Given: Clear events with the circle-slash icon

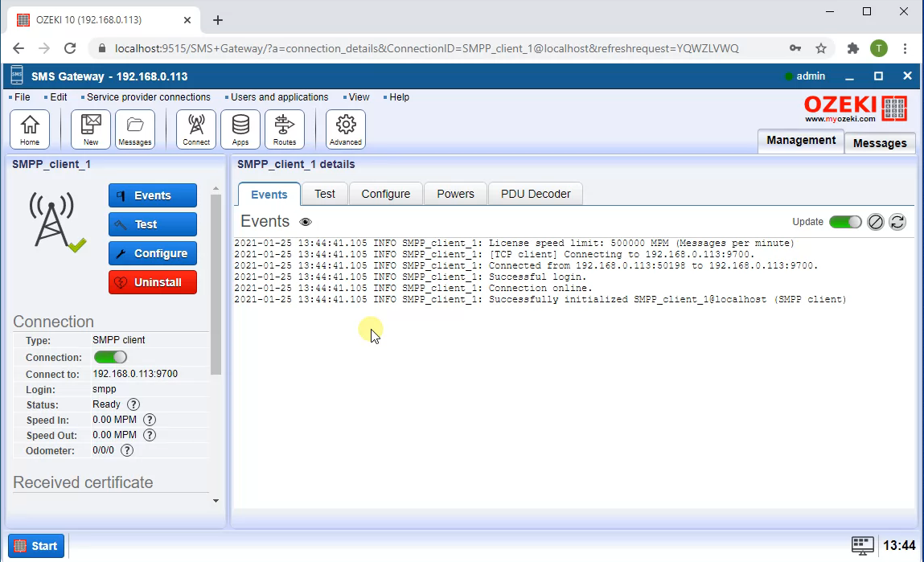Looking at the screenshot, I should click(876, 222).
